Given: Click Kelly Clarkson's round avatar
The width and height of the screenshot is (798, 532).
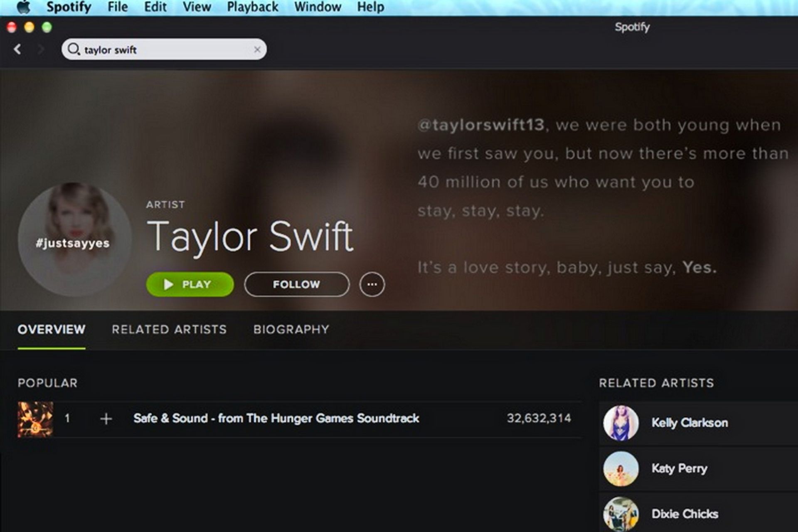Looking at the screenshot, I should [621, 423].
